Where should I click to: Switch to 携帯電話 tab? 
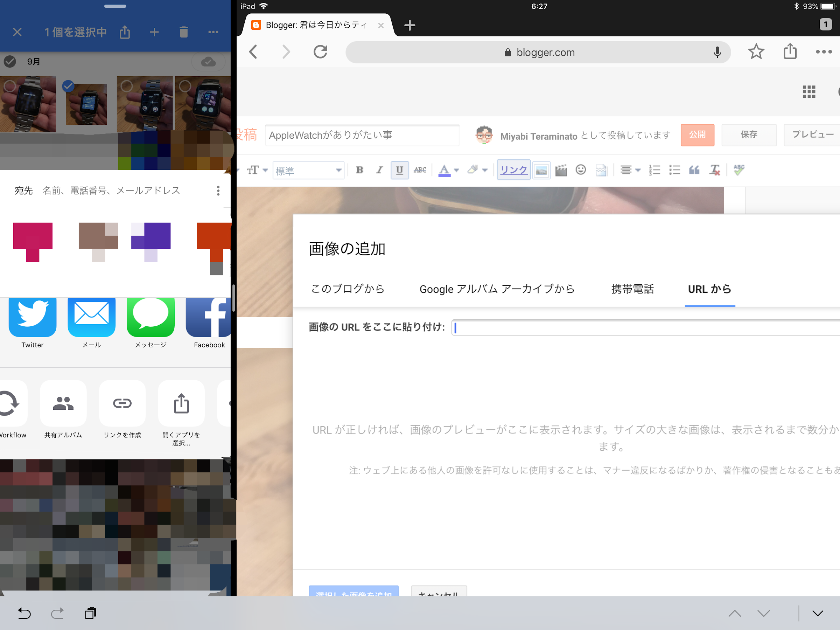[632, 289]
